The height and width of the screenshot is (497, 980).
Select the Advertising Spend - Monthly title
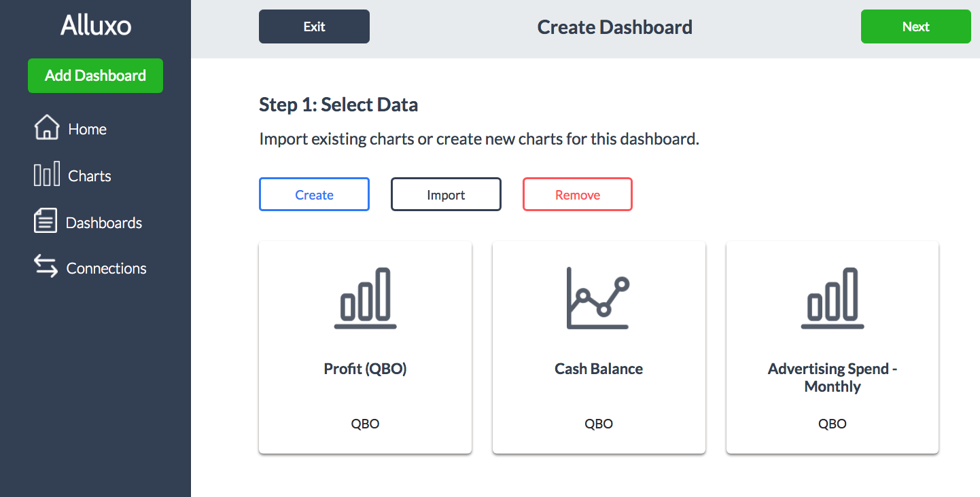[x=833, y=378]
